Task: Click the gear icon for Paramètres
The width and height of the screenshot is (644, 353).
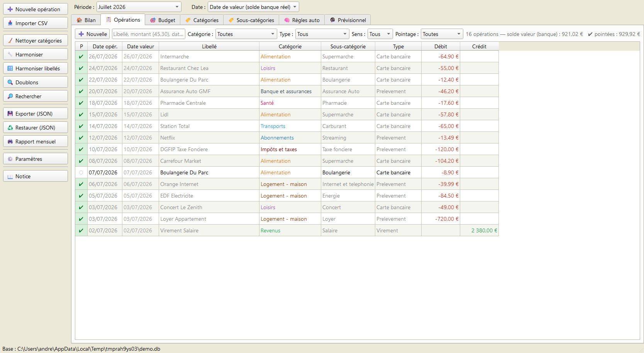Action: point(10,159)
